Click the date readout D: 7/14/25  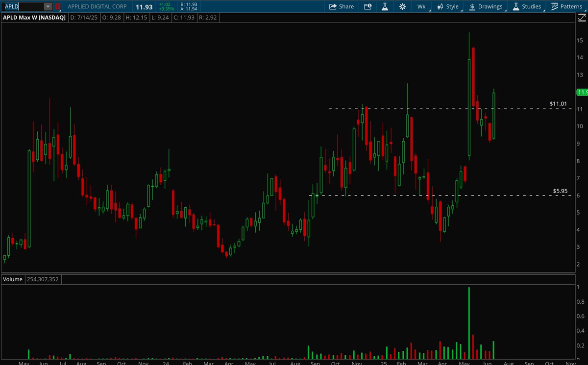(84, 18)
